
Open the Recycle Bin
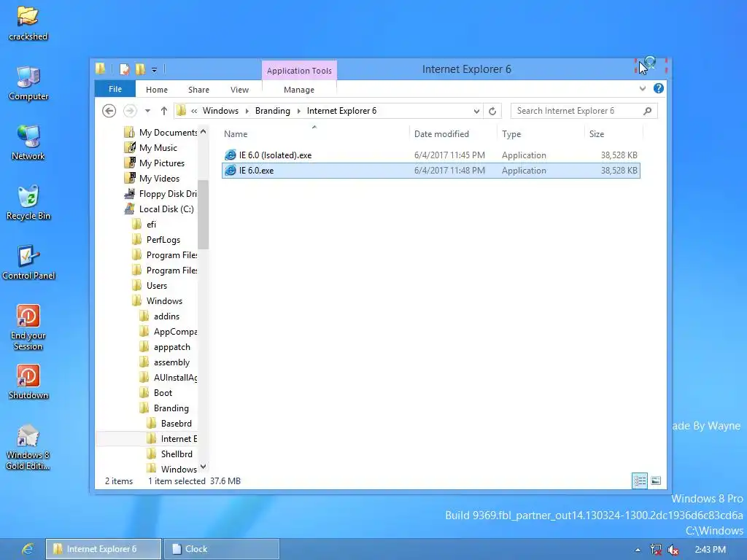28,203
